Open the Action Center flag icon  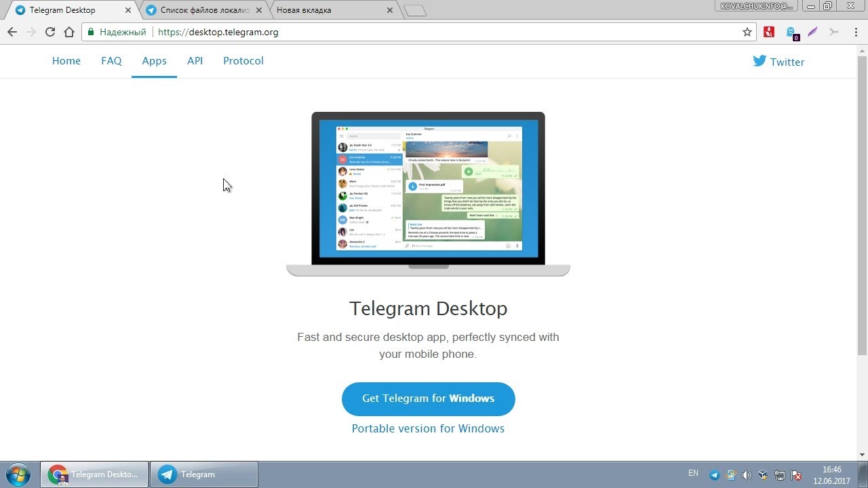[797, 475]
